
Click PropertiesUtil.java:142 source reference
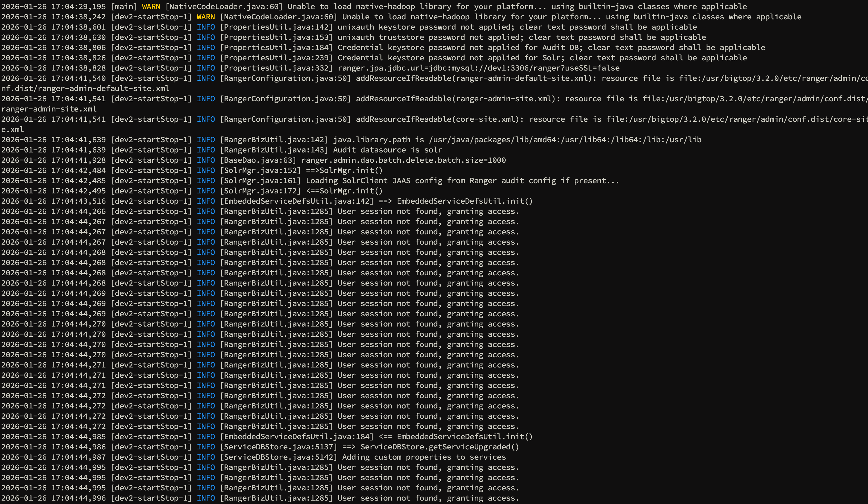[x=276, y=27]
